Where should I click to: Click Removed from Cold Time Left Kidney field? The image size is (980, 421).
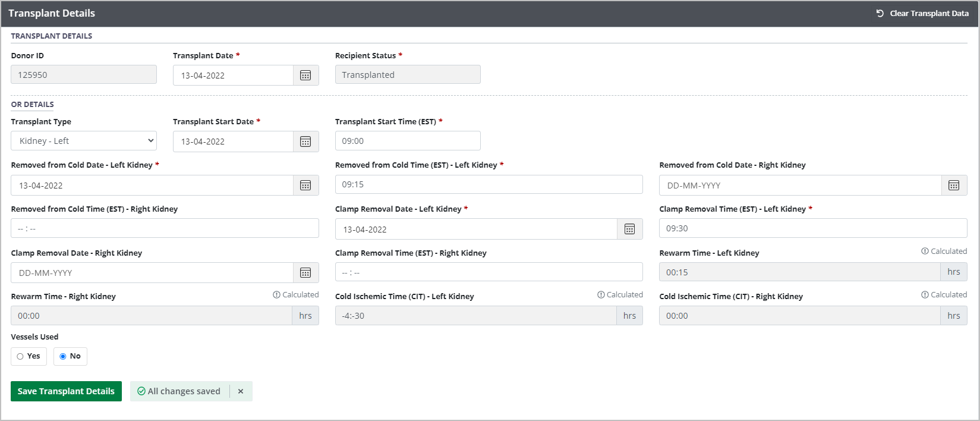[489, 184]
